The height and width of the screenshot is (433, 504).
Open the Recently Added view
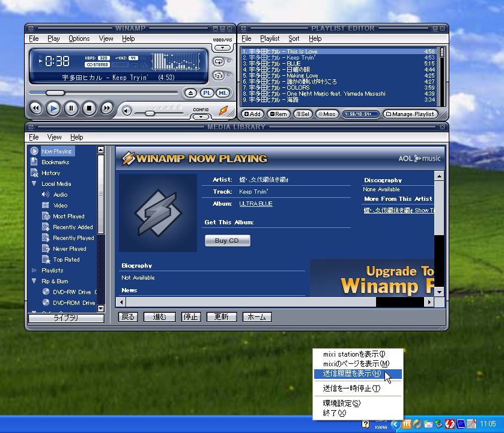coord(73,227)
